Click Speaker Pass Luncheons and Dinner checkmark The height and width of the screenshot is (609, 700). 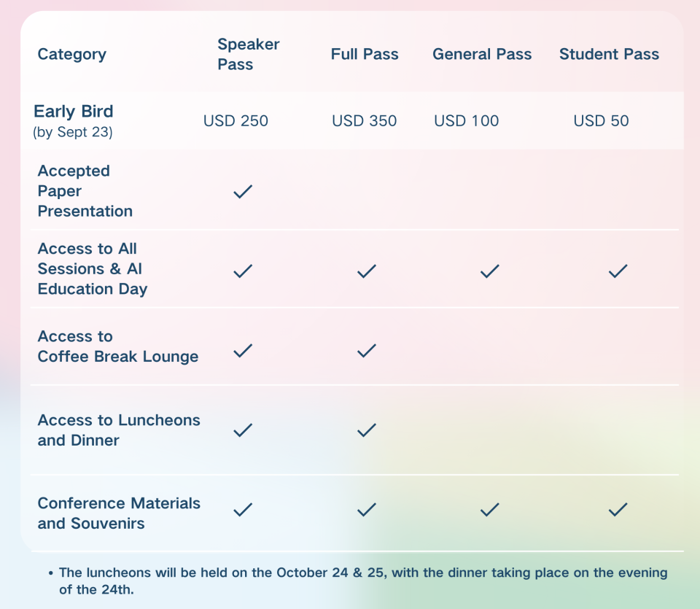point(243,430)
